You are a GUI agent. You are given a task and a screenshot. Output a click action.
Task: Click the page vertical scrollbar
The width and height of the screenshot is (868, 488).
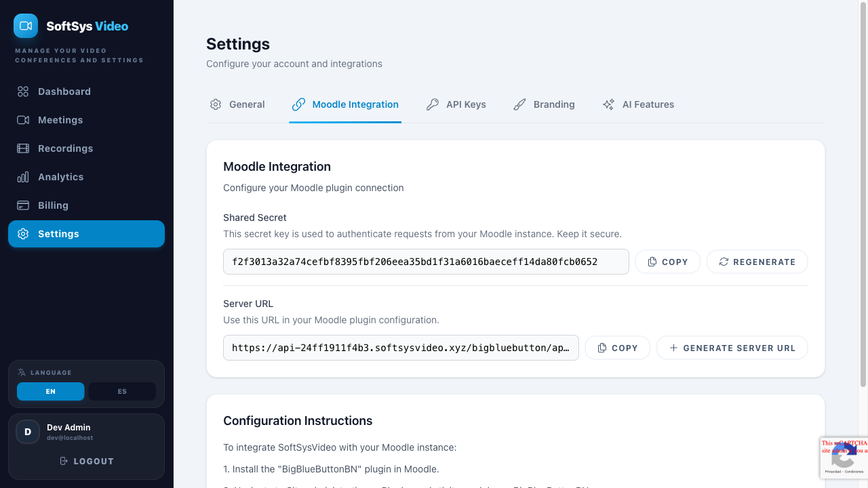(x=863, y=195)
